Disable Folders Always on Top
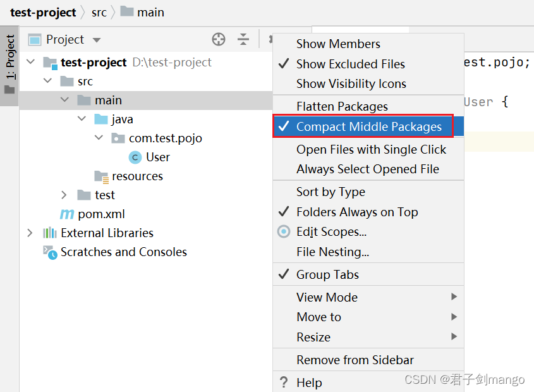The image size is (534, 392). [357, 212]
